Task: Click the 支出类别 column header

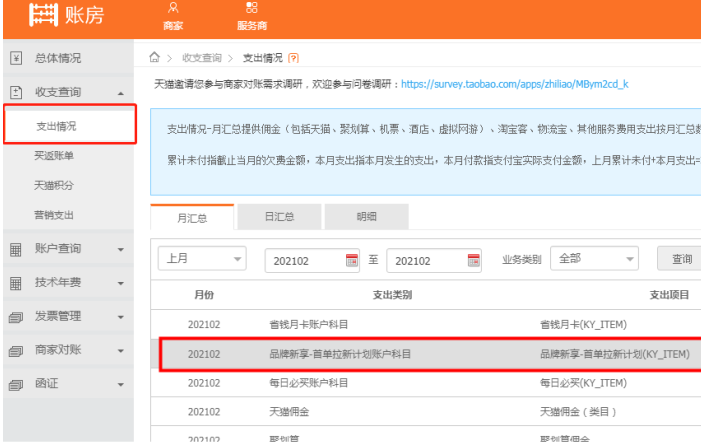Action: tap(393, 295)
